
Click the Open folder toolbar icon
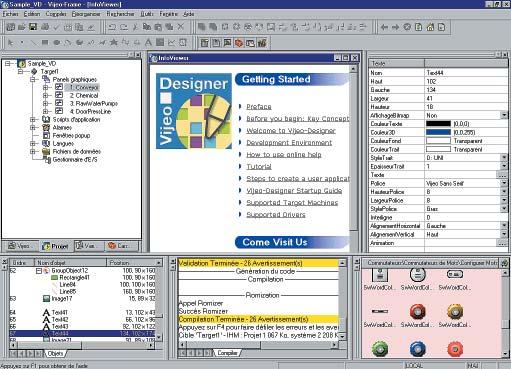22,27
